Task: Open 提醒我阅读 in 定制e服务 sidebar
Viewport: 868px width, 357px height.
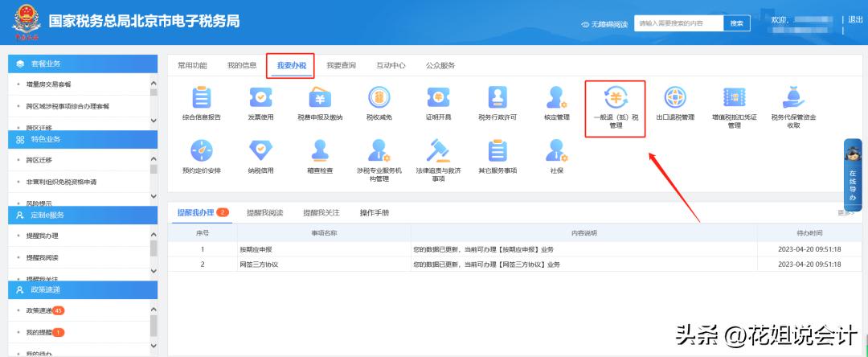Action: [x=42, y=257]
